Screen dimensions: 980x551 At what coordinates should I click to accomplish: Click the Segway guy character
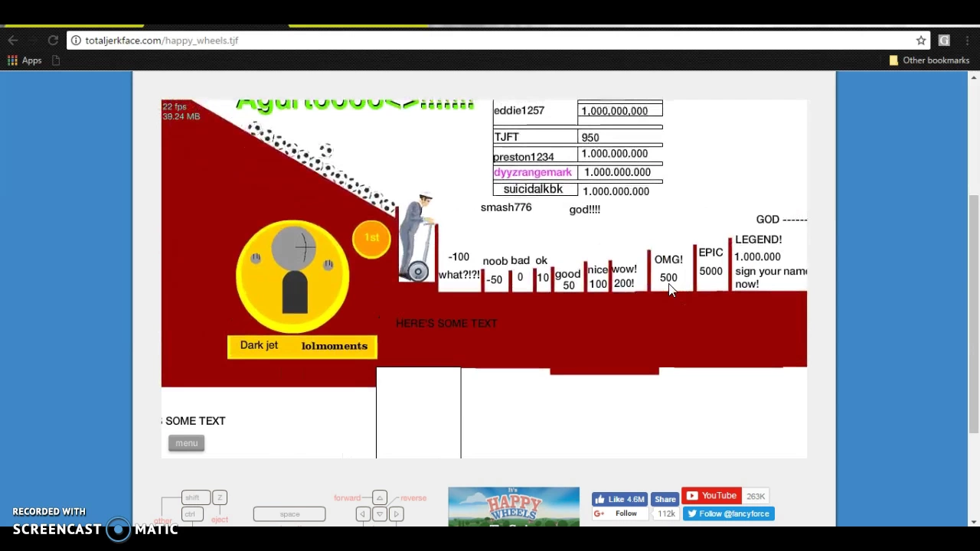(417, 237)
